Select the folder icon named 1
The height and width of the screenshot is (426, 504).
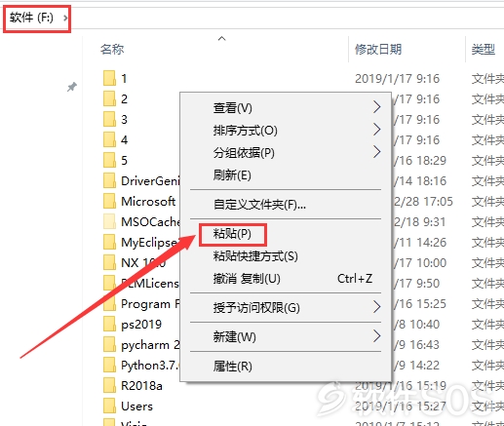[x=109, y=78]
